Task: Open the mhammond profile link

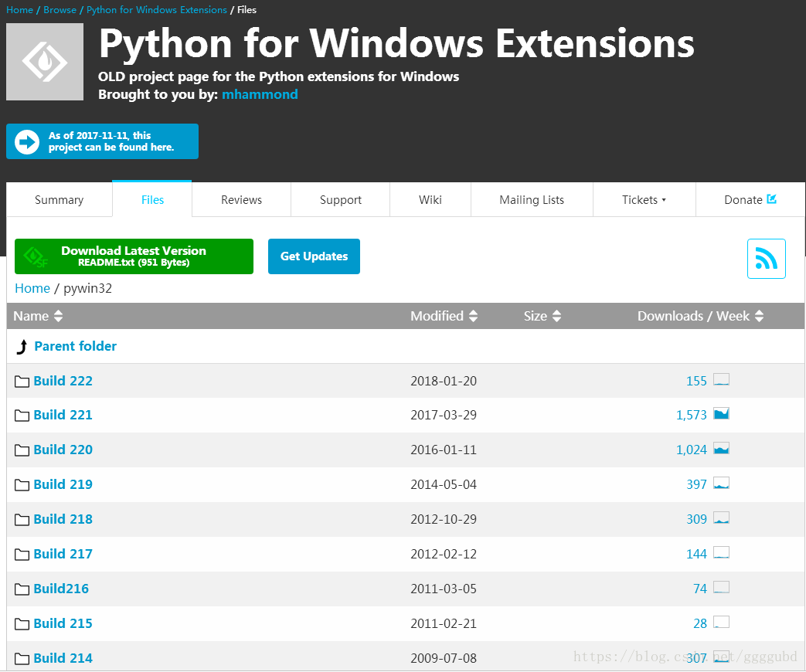Action: click(260, 94)
